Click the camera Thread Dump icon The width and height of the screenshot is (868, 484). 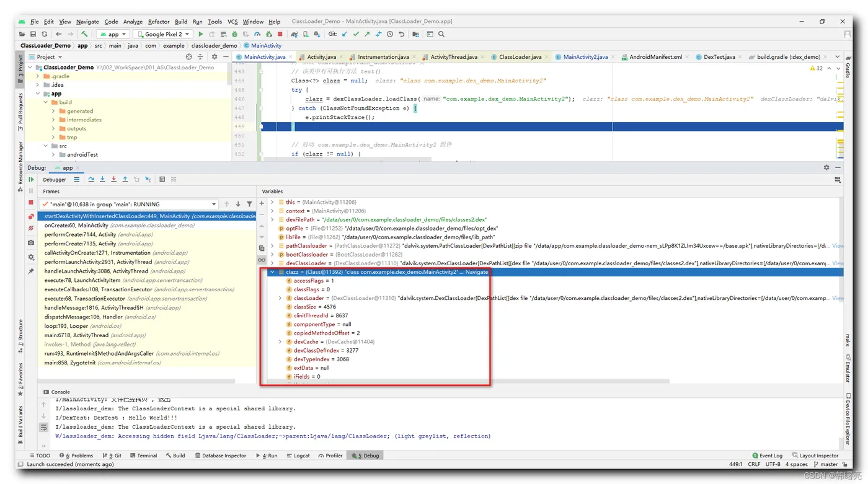point(31,242)
